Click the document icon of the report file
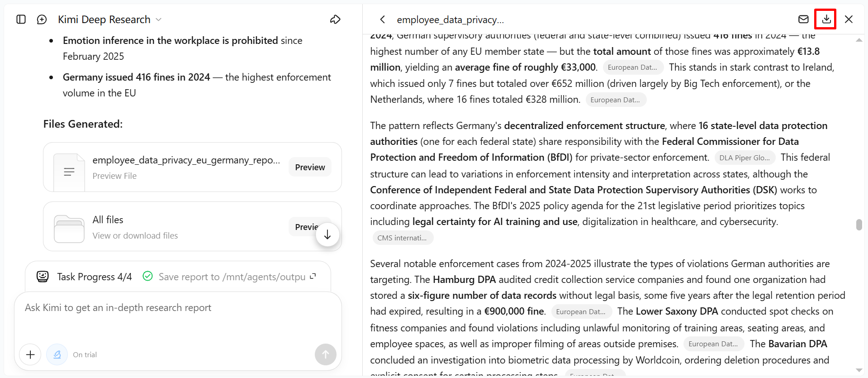Screen dimensions: 868x378 click(69, 172)
